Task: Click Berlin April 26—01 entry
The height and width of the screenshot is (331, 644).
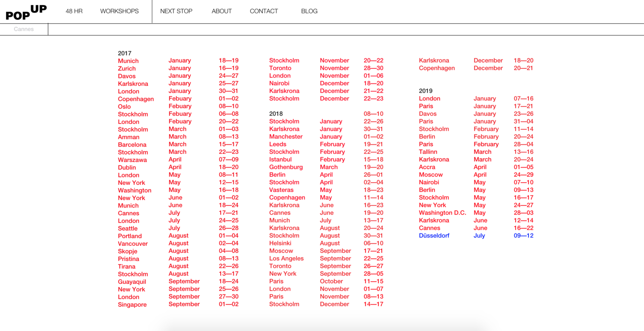Action: pyautogui.click(x=326, y=175)
